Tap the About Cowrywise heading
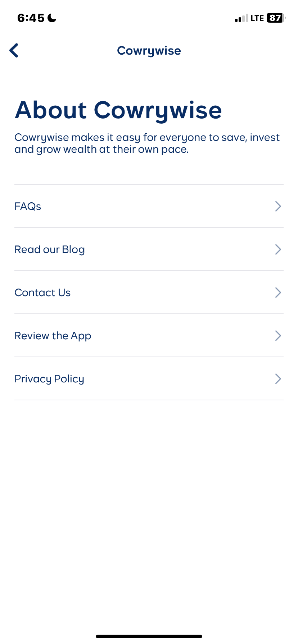298x644 pixels. click(118, 110)
